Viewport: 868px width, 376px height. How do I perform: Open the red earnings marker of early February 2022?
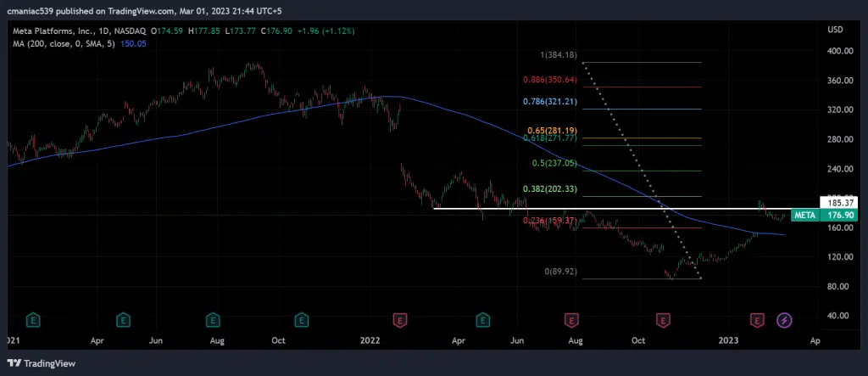(399, 320)
